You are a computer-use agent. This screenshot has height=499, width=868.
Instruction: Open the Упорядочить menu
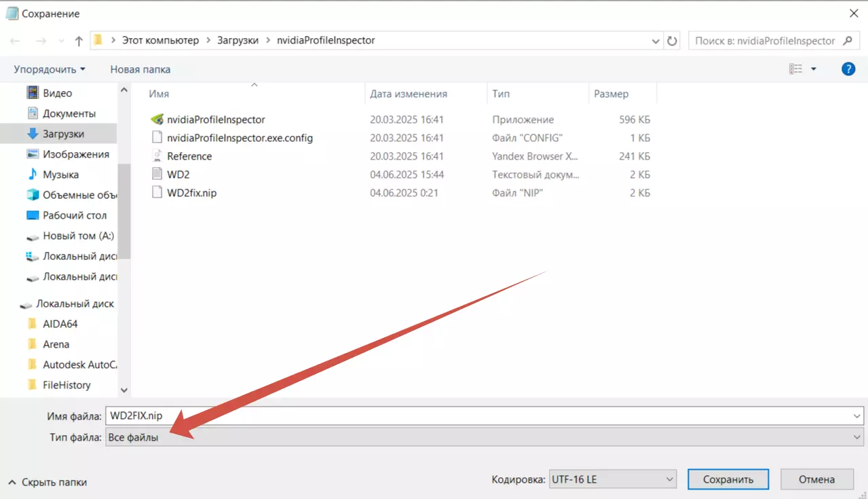pos(50,69)
